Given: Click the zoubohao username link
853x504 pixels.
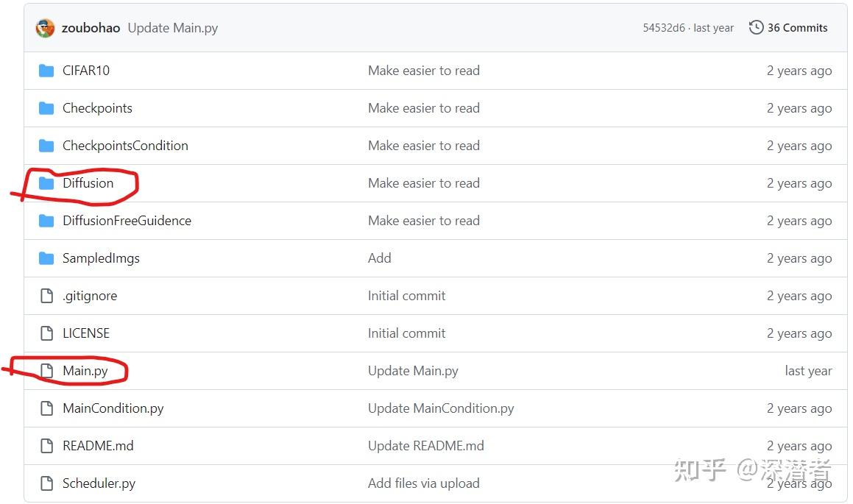Looking at the screenshot, I should click(91, 28).
